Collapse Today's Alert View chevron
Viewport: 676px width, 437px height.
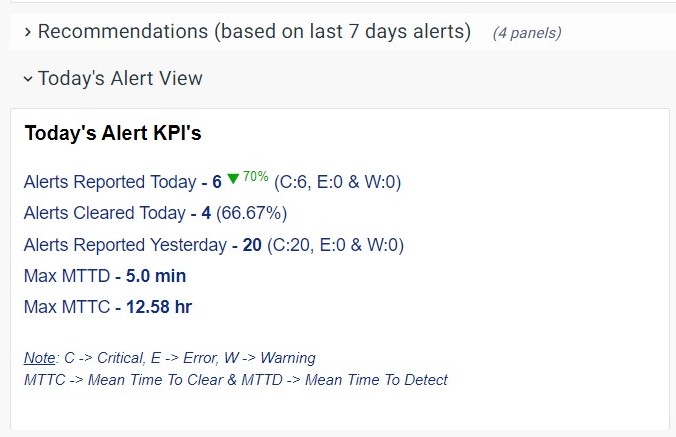click(27, 78)
